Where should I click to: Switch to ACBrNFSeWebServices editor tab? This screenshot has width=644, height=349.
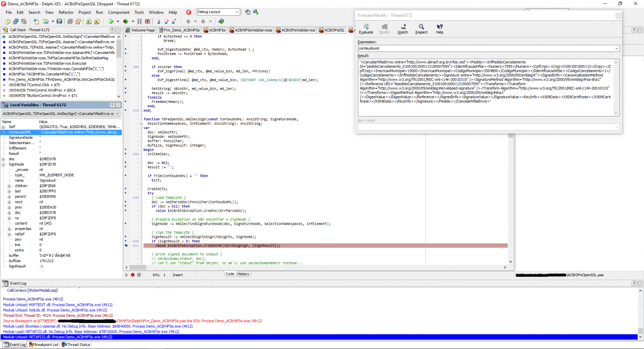[x=250, y=30]
